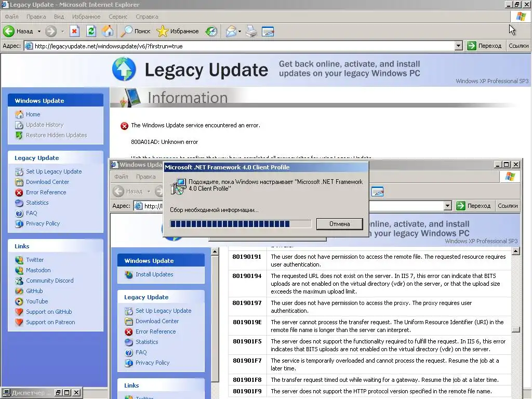Open Избранное favorites star in main toolbar
This screenshot has width=532, height=399.
coord(178,31)
